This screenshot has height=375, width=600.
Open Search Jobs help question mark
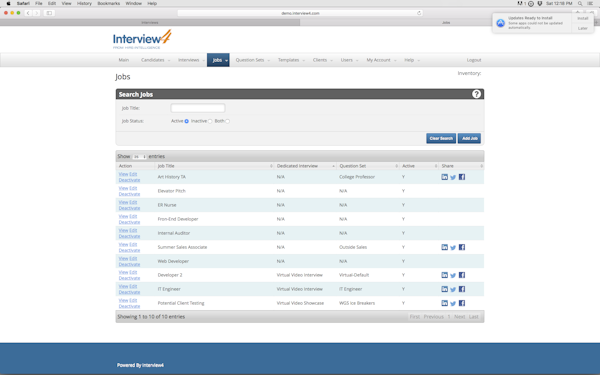coord(476,94)
